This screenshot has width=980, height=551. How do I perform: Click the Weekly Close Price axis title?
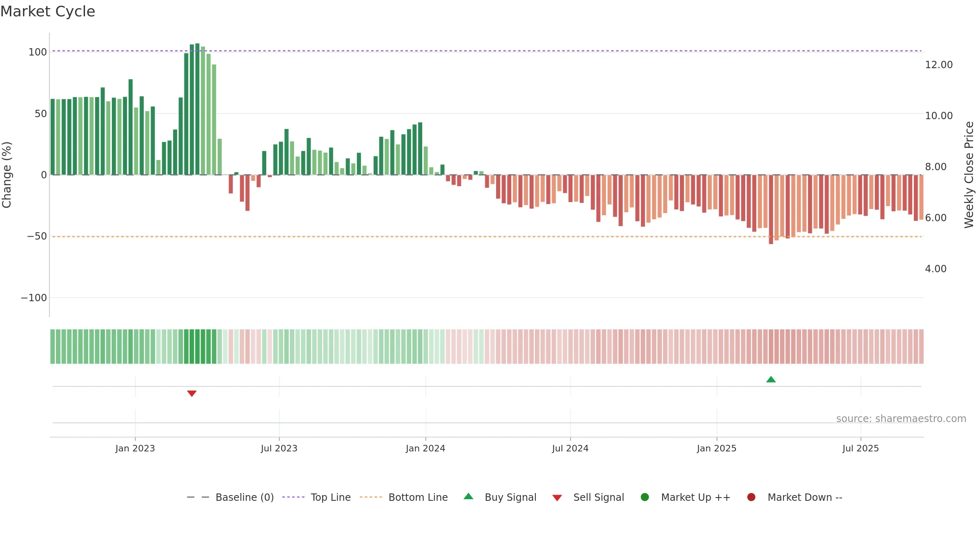(x=969, y=175)
